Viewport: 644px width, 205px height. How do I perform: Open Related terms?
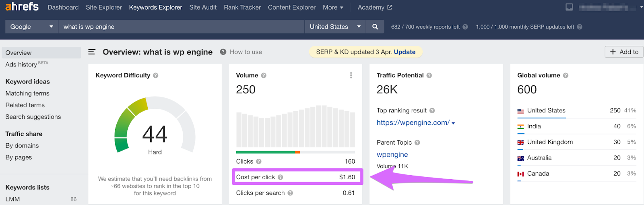25,105
